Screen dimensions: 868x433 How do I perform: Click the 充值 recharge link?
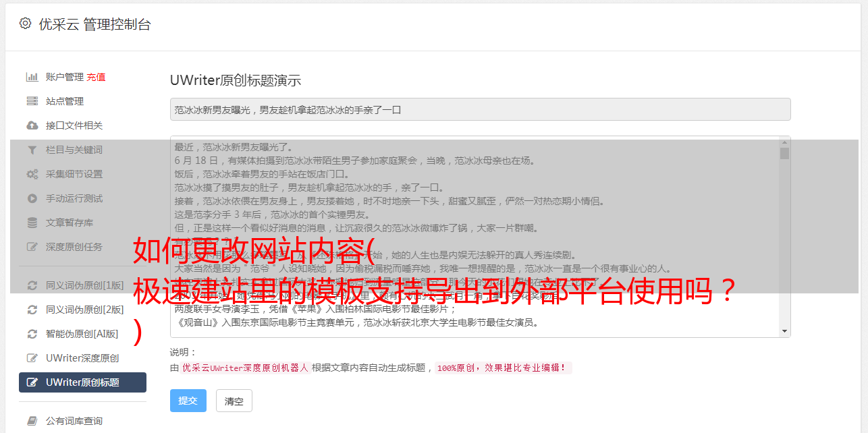click(x=96, y=77)
